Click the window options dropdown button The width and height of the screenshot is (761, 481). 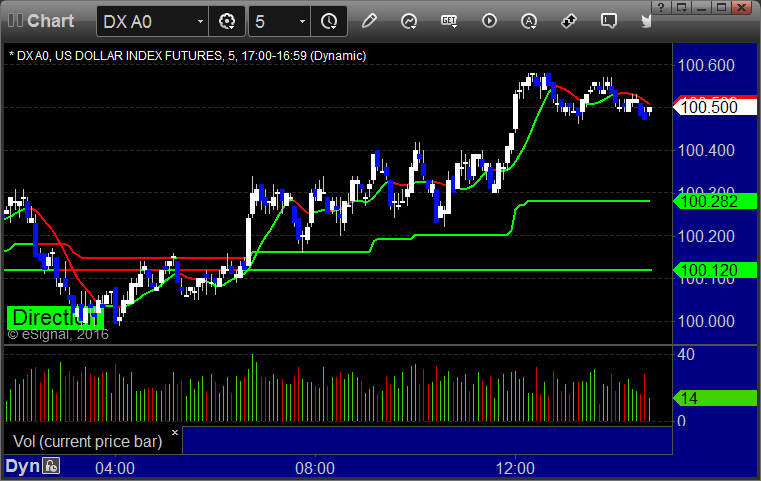tap(682, 7)
